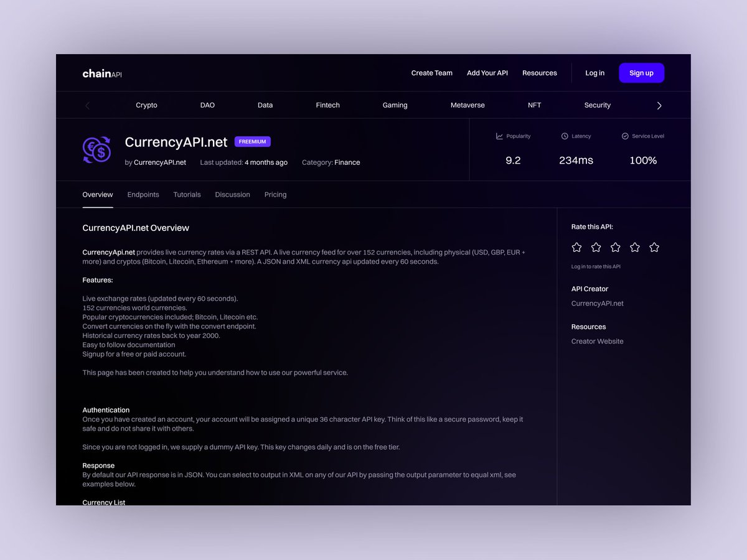Viewport: 747px width, 560px height.
Task: Click the 'Authentication' heading
Action: click(x=106, y=410)
